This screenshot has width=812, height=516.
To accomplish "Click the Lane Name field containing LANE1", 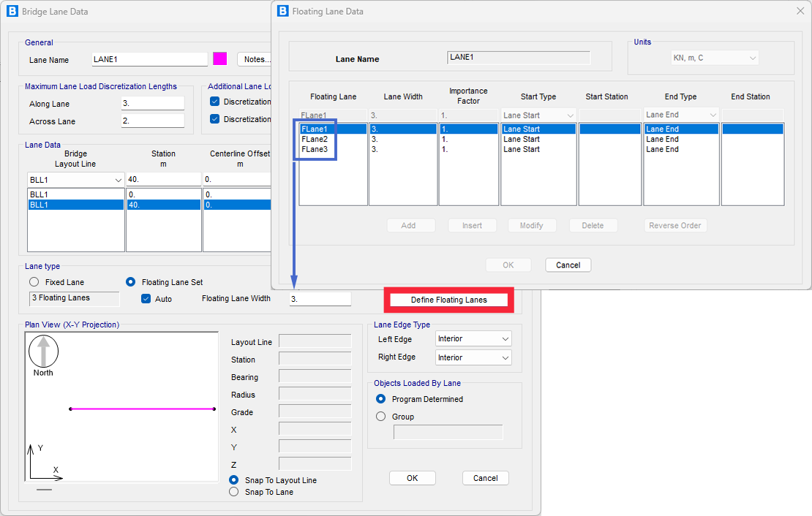I will (149, 59).
